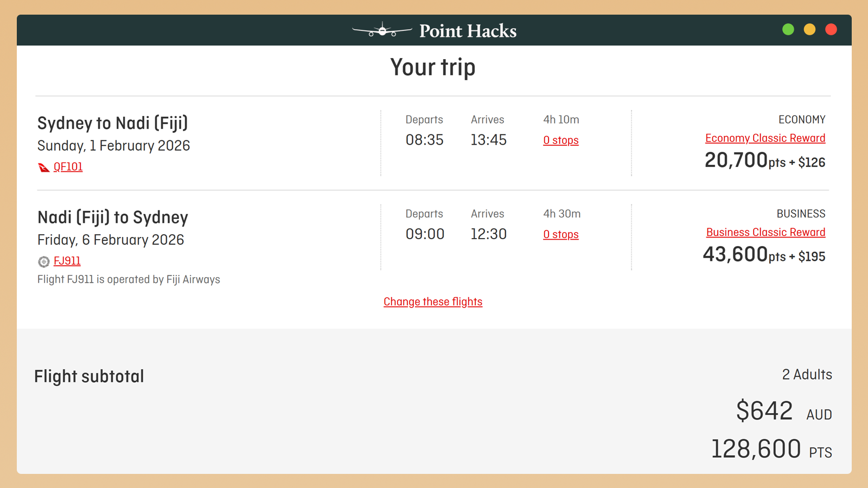Select the 20,700 pts economy fare

(x=764, y=160)
